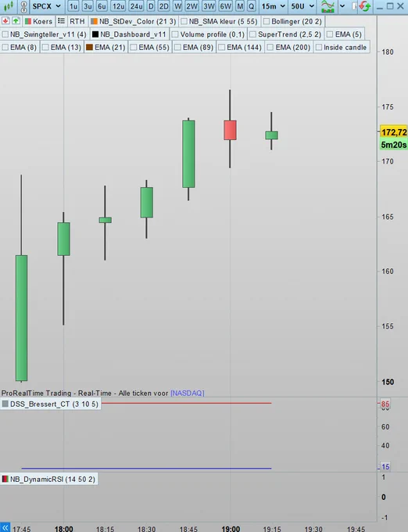Click the candlestick chart style icon

coord(9,6)
